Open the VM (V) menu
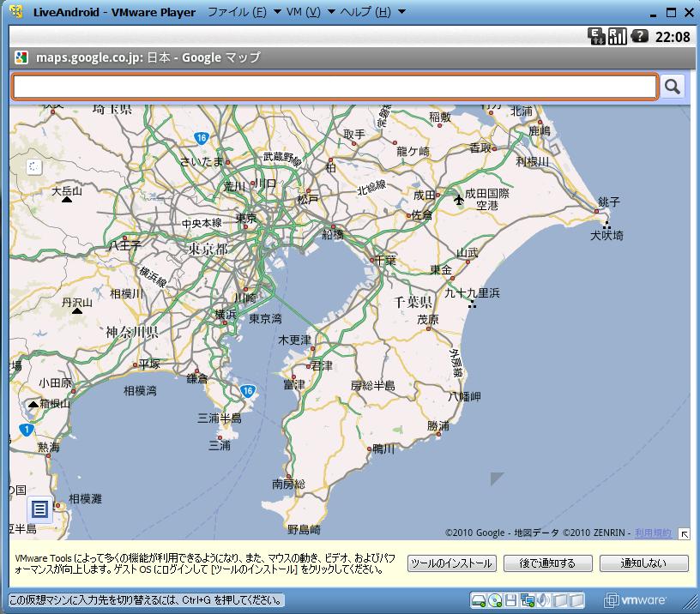 [x=303, y=12]
